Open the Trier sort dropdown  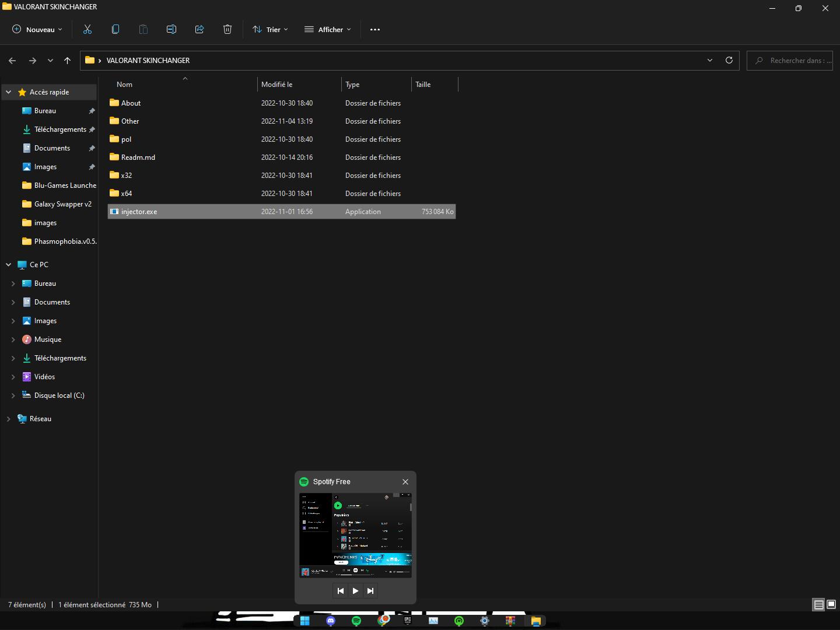(270, 29)
